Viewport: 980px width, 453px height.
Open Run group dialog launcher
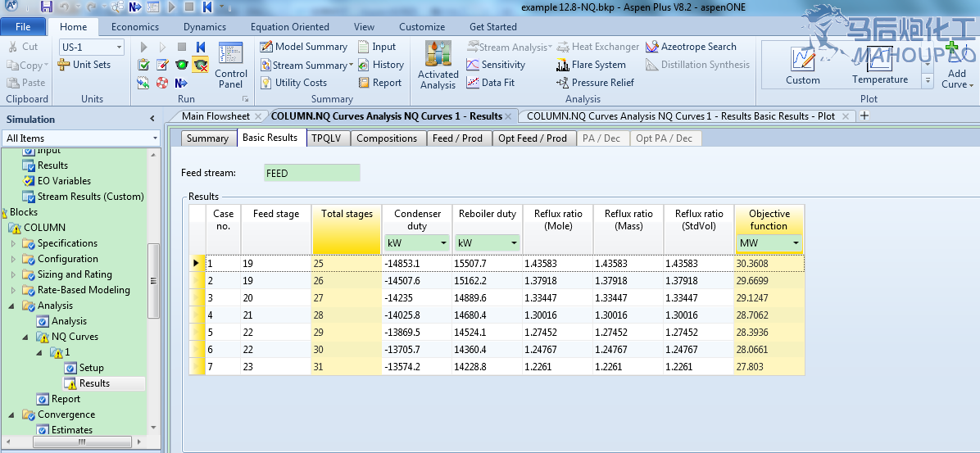(x=246, y=99)
